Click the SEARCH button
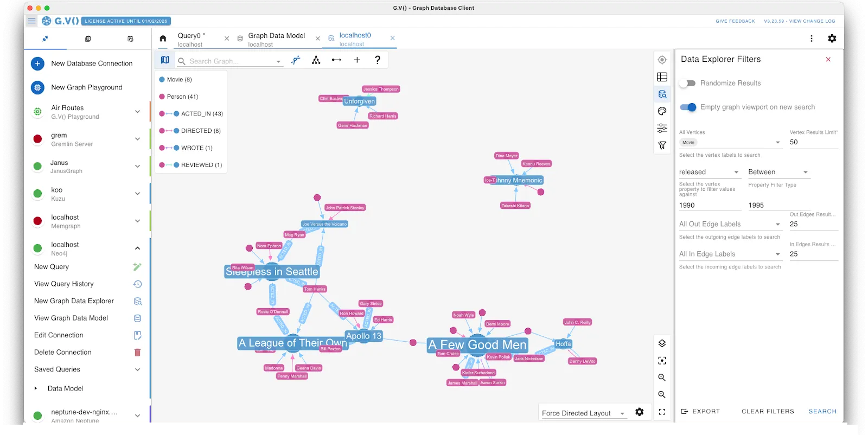This screenshot has height=435, width=868. [822, 412]
